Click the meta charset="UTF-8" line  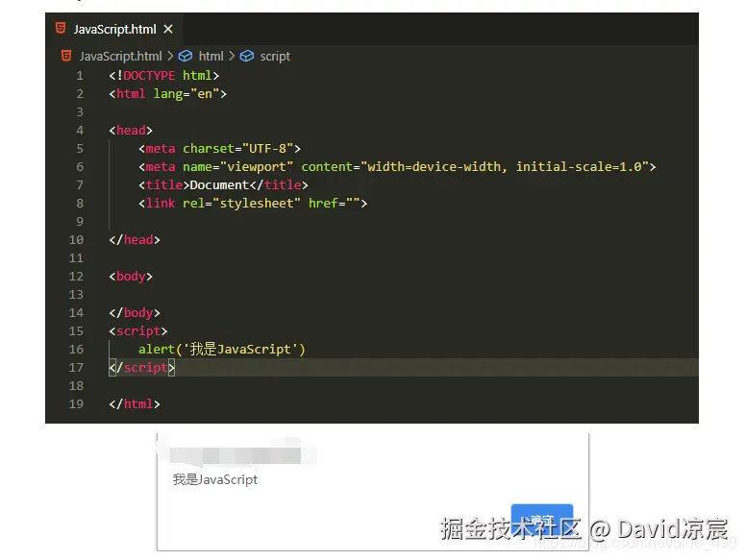point(219,149)
